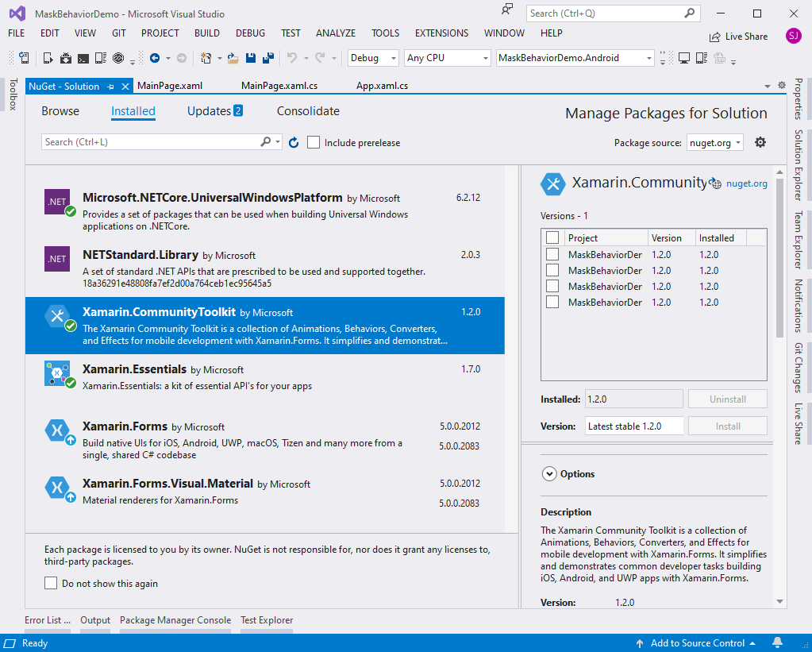Click the Undo toolbar icon
812x652 pixels.
click(x=291, y=58)
